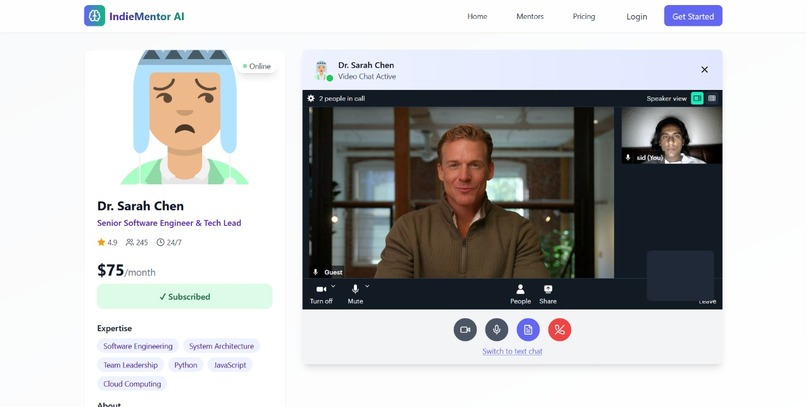Select the System Architecture expertise tag
The width and height of the screenshot is (806, 407).
pyautogui.click(x=221, y=346)
